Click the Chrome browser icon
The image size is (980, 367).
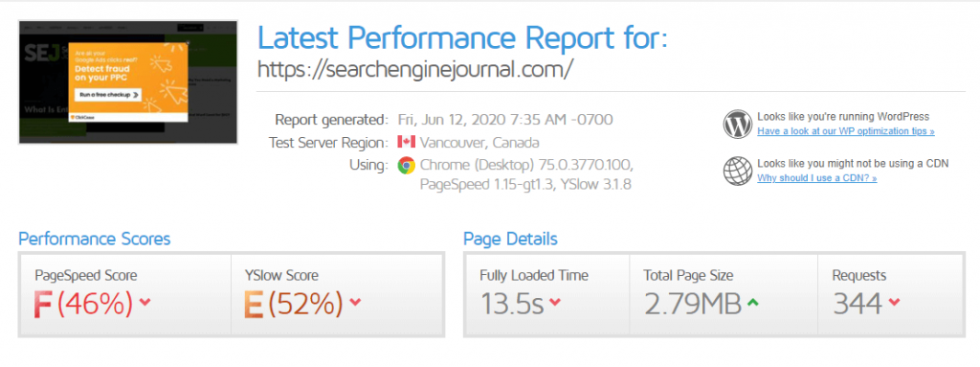(x=406, y=166)
